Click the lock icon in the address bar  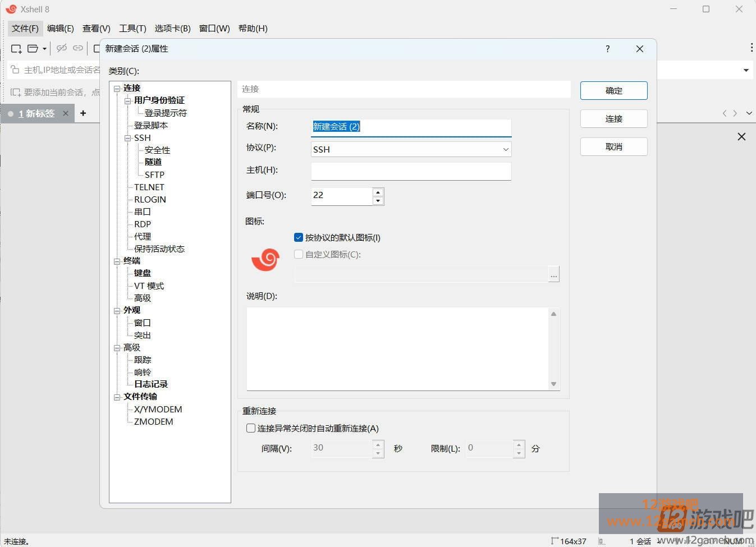(x=15, y=70)
